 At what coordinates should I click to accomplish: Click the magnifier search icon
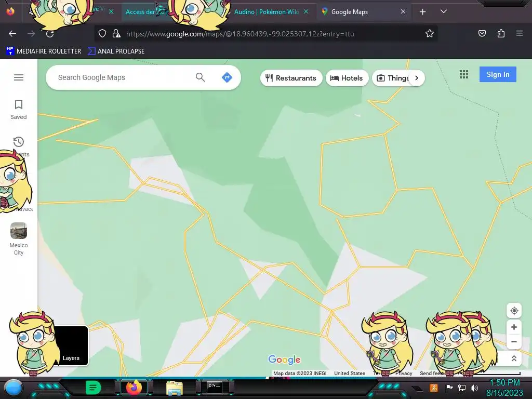tap(200, 77)
